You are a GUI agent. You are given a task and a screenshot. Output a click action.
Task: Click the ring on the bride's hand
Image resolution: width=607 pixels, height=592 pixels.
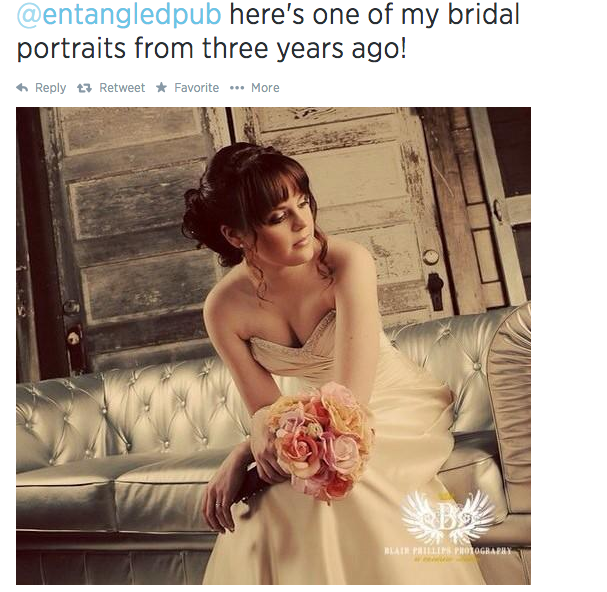click(x=219, y=504)
